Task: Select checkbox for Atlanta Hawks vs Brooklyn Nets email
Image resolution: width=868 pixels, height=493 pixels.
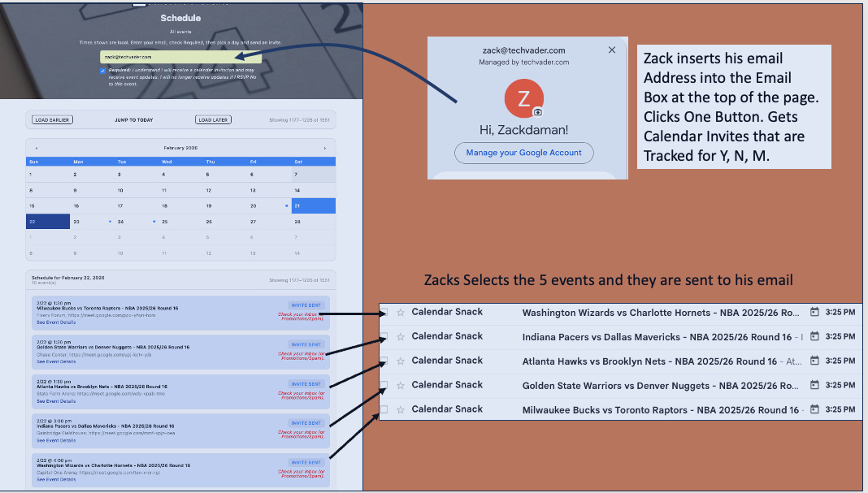Action: click(x=384, y=361)
